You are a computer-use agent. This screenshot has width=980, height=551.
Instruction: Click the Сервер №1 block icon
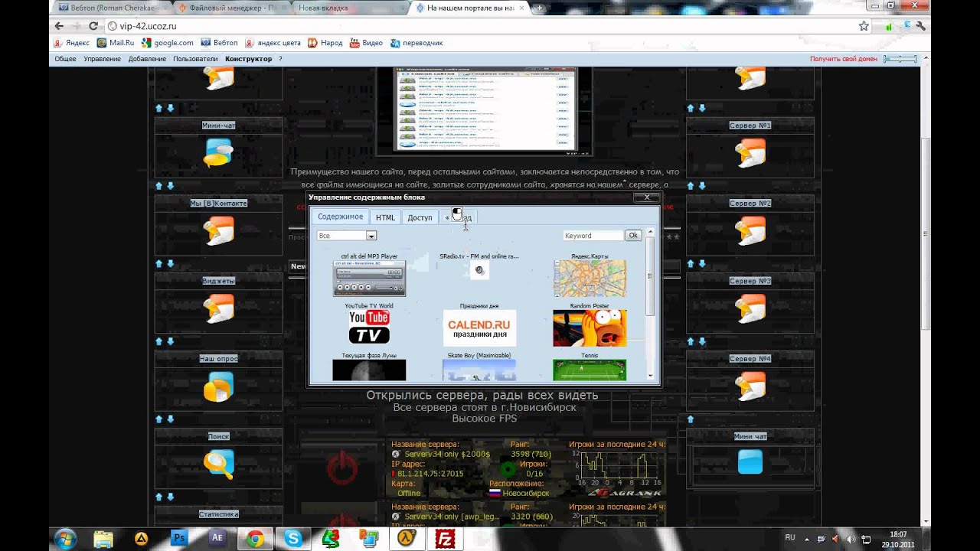[750, 153]
